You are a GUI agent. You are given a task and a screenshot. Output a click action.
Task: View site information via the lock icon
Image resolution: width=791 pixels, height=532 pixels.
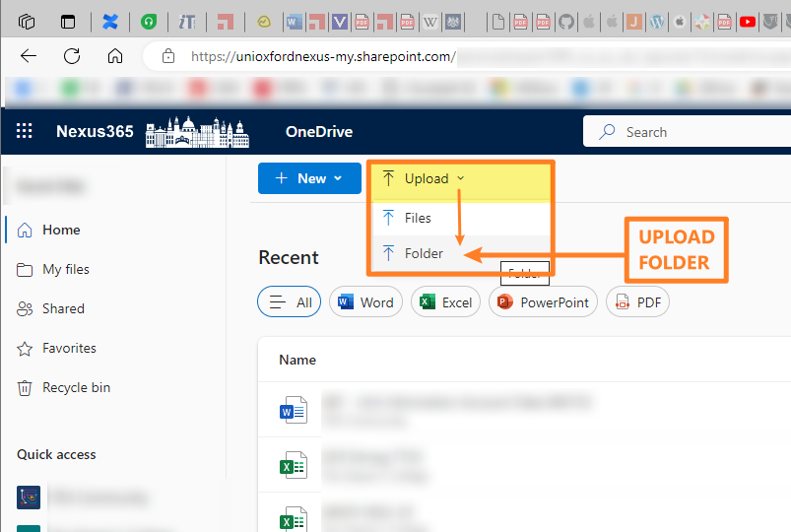click(168, 56)
